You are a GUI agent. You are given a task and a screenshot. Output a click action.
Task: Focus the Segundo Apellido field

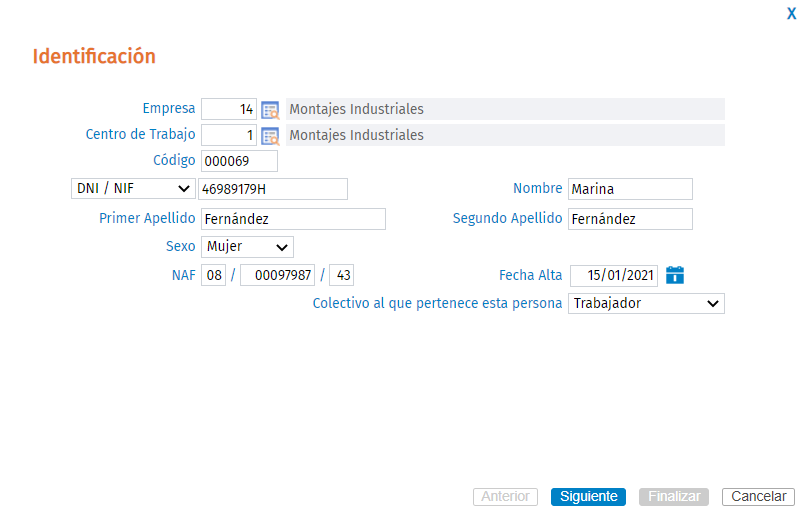click(x=630, y=219)
